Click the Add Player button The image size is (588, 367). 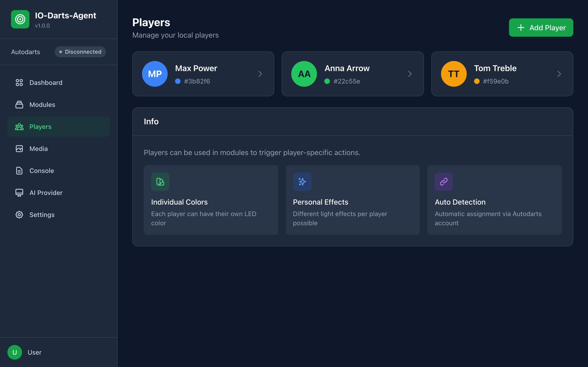(541, 28)
